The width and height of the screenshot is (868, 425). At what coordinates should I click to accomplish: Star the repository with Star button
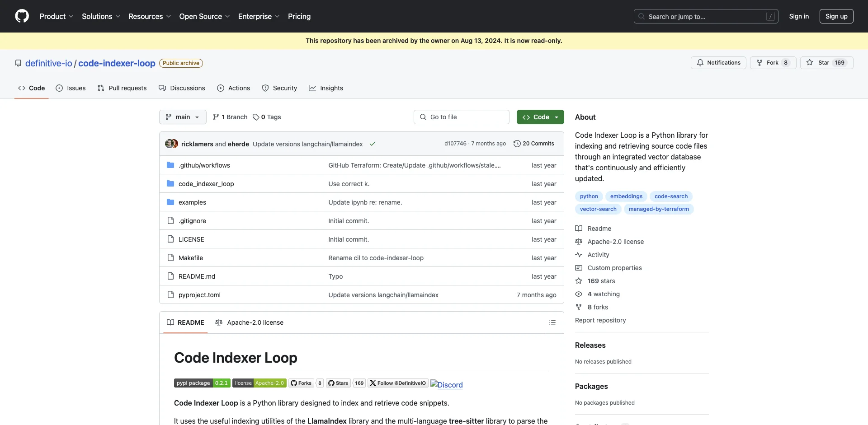826,63
